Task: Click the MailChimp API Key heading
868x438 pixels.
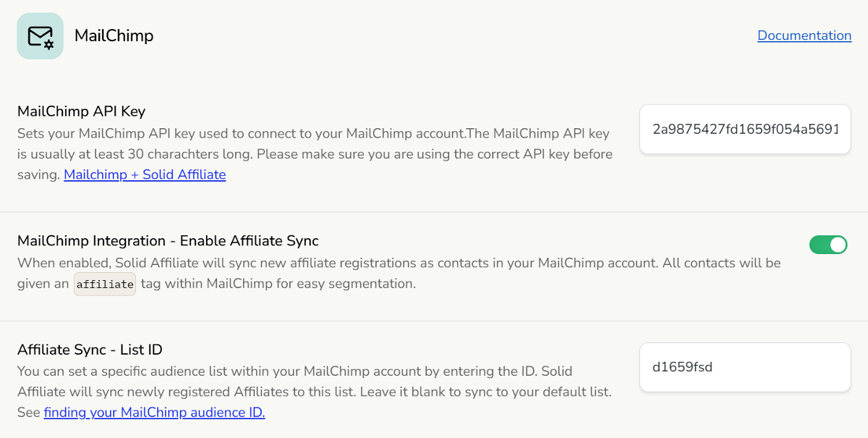Action: [x=81, y=111]
